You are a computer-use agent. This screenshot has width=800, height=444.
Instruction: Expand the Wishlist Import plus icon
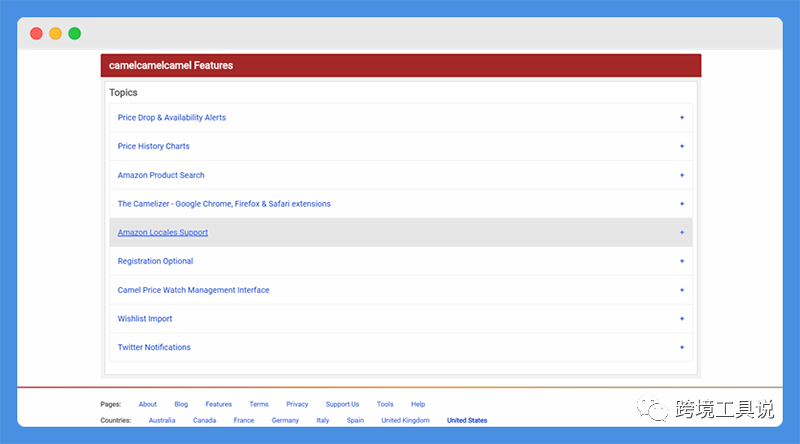682,318
